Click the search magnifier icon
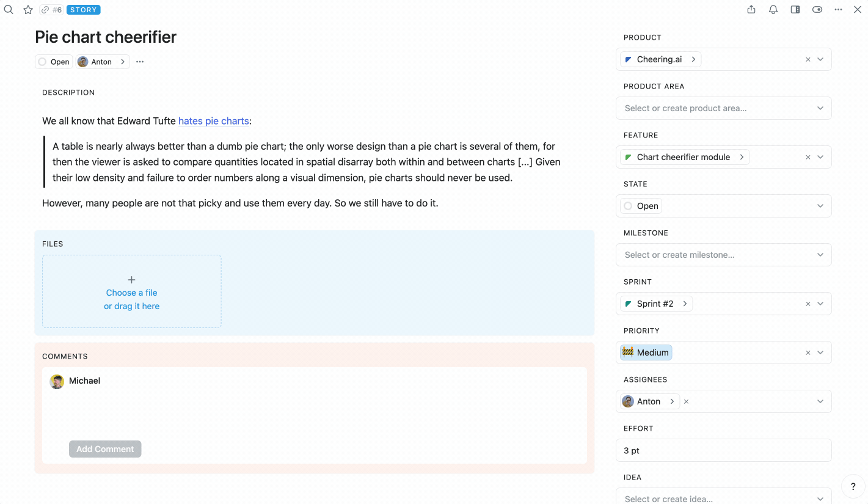This screenshot has height=504, width=868. pyautogui.click(x=9, y=10)
